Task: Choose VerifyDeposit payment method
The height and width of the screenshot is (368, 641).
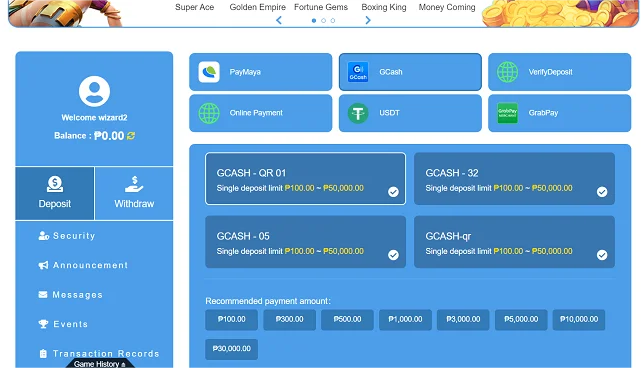Action: tap(559, 72)
